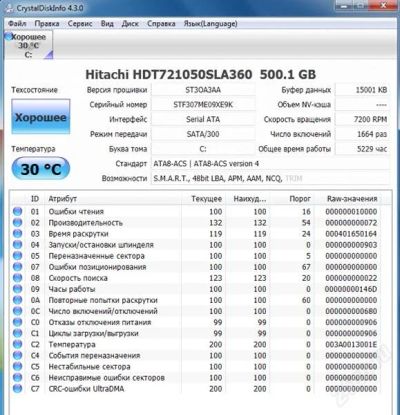Click the status icon for 02 Производительность

[18, 222]
